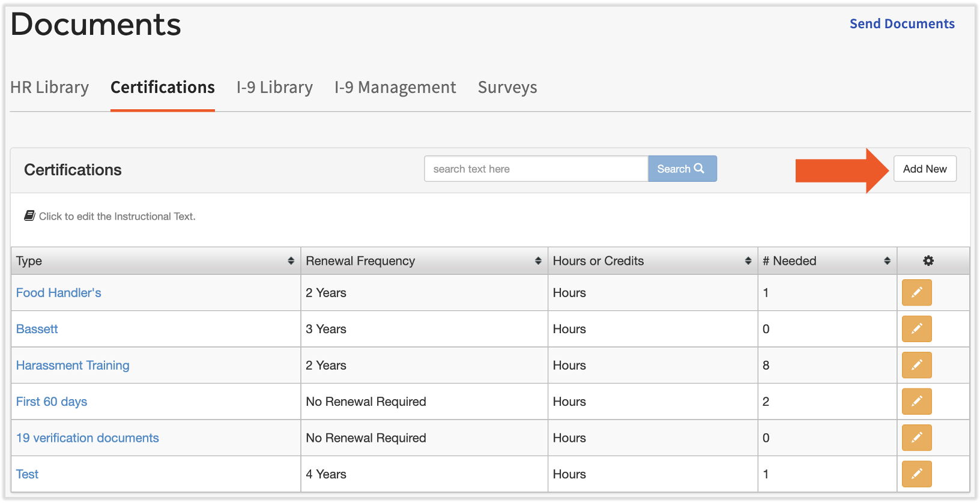Open table settings gear icon
980x503 pixels.
[928, 261]
